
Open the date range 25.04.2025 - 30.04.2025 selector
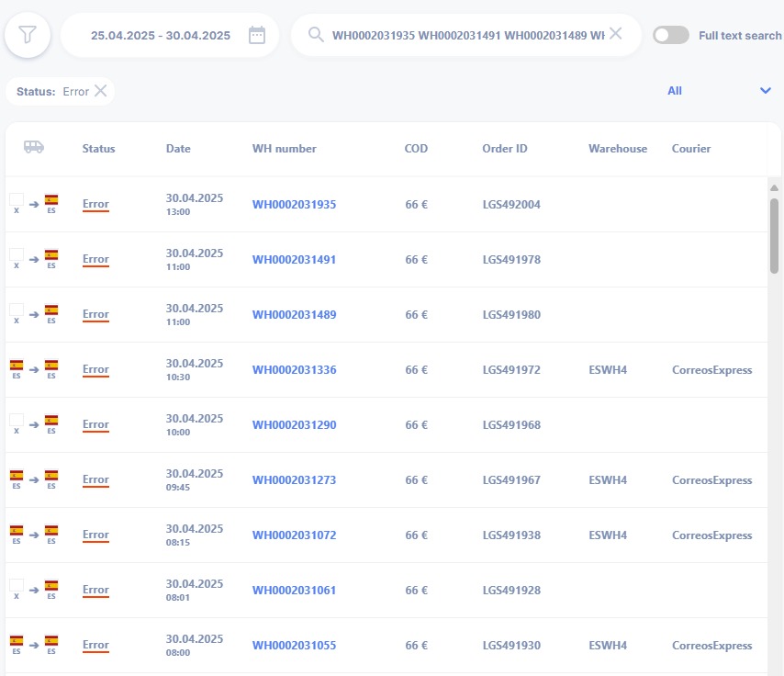point(161,36)
